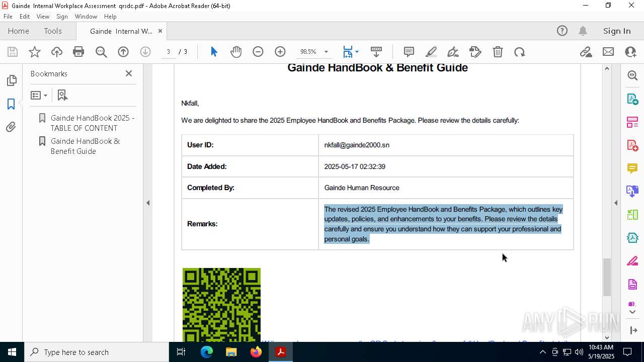The image size is (644, 362).
Task: Open fit page width options icon
Action: 350,52
